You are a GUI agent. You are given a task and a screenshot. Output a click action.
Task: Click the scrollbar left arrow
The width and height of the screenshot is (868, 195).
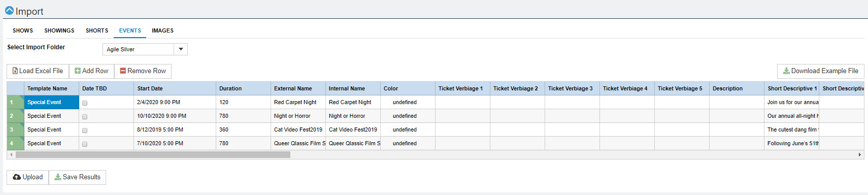point(11,154)
